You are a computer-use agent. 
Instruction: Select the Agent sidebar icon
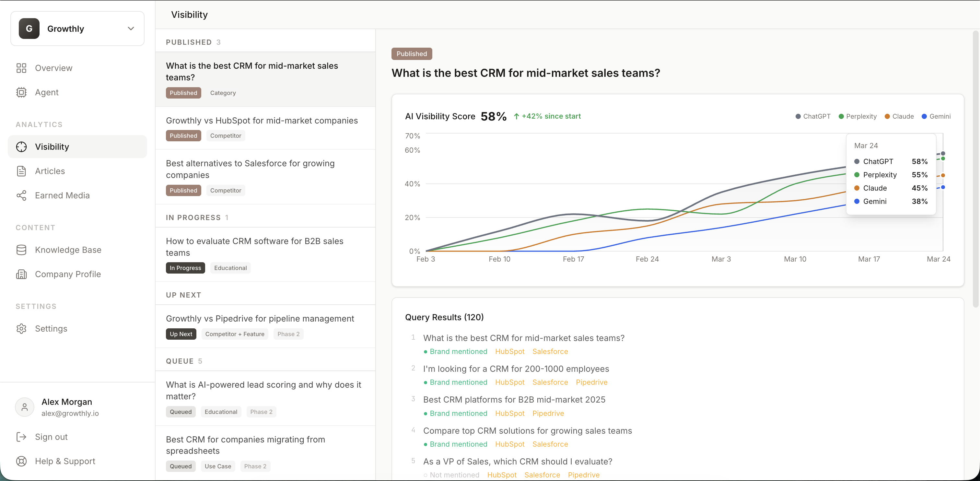coord(22,92)
